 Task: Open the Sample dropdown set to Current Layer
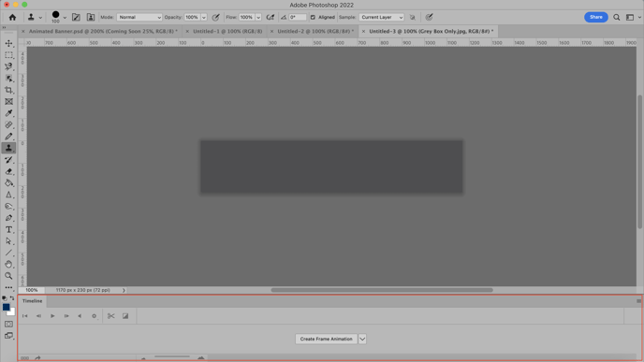click(x=382, y=17)
